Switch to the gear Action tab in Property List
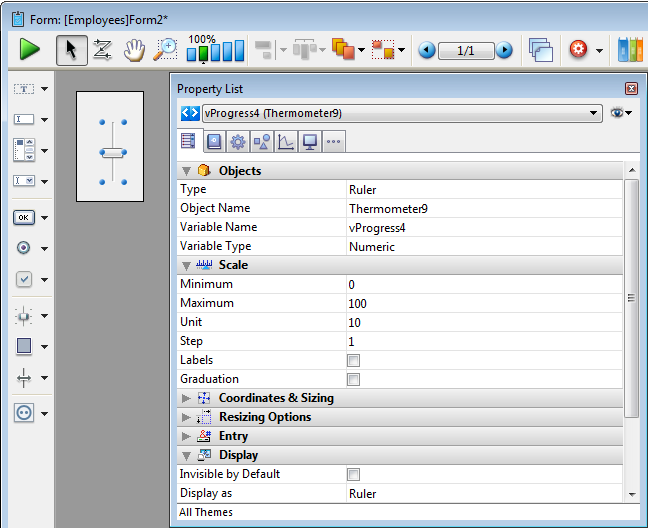Viewport: 648px width, 528px height. (237, 142)
